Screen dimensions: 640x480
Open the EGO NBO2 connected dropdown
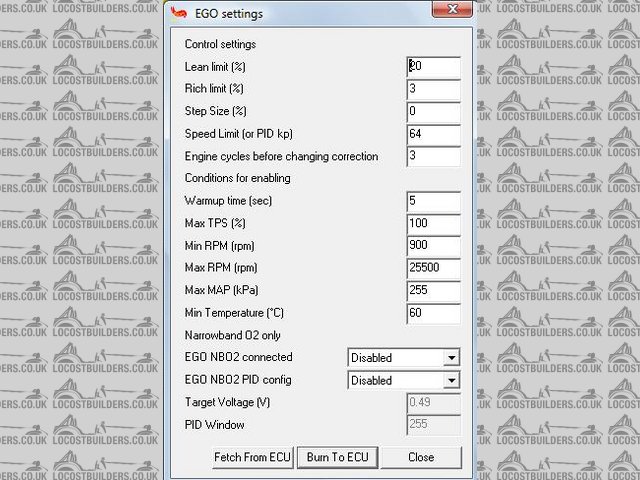pos(404,358)
